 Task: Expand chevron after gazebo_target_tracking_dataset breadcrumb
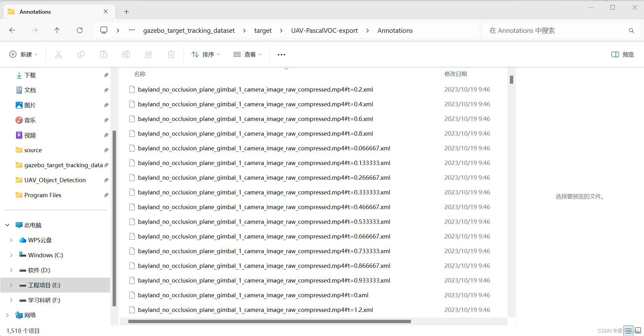[244, 31]
